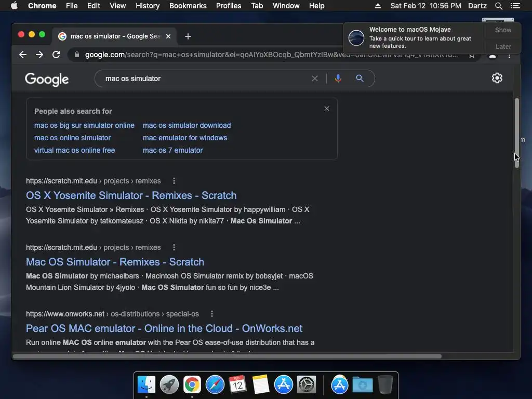Open Launchpad from the Dock

[x=169, y=385]
